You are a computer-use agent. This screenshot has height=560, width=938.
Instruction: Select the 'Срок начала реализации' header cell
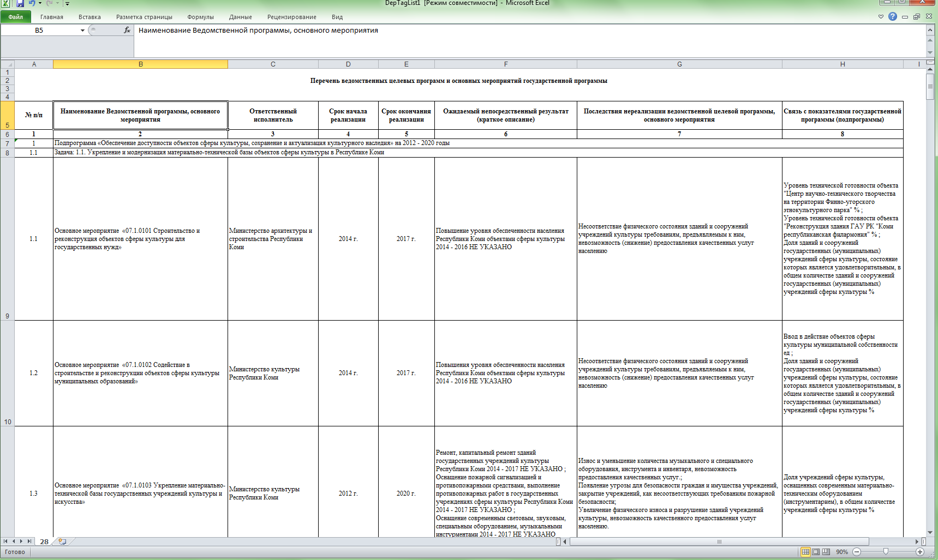[x=348, y=115]
